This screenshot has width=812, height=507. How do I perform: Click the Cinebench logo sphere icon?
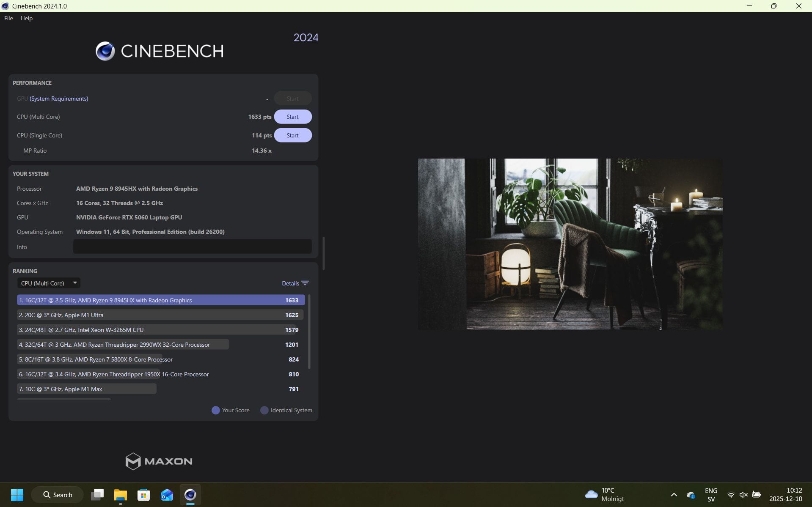point(105,51)
